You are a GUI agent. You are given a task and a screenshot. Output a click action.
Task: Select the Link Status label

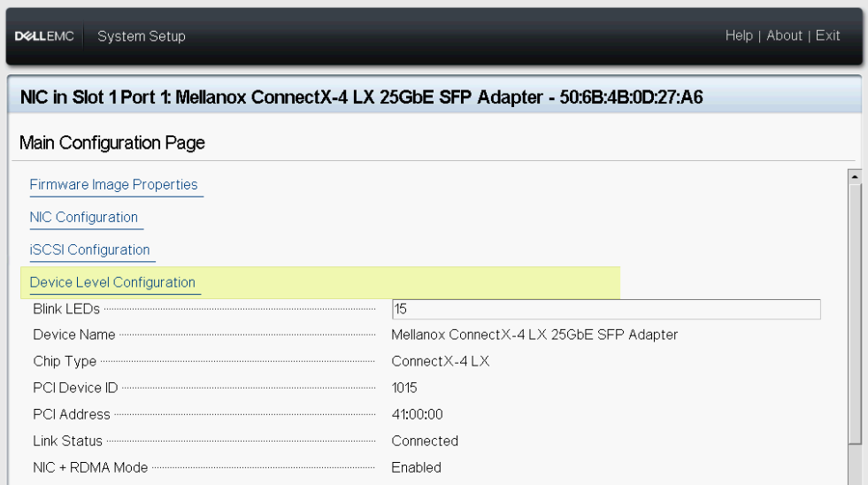(x=68, y=441)
